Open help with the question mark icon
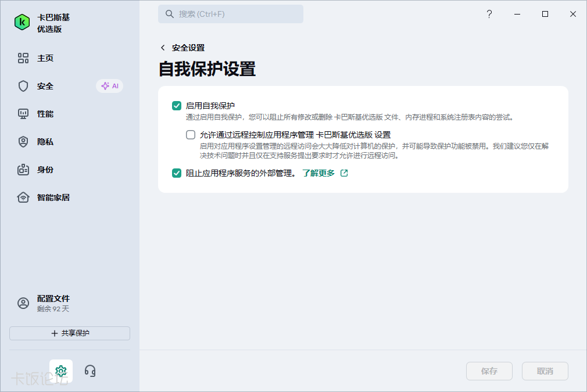The image size is (587, 392). [489, 14]
